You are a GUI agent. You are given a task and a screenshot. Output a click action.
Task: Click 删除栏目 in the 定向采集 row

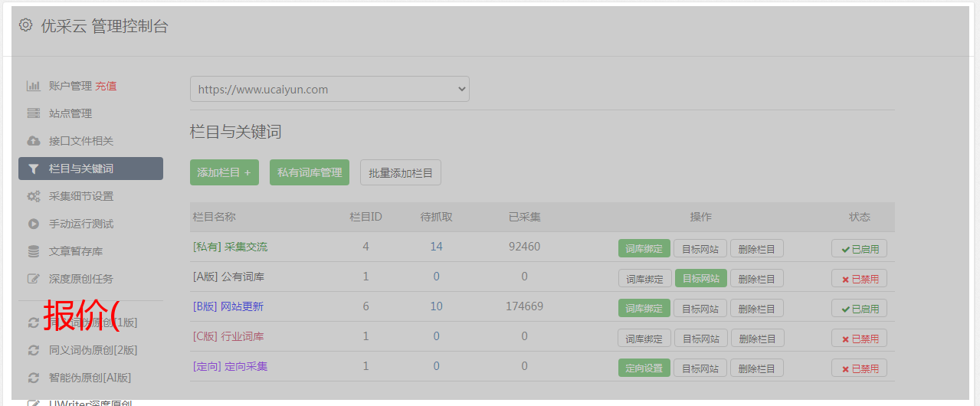click(757, 368)
